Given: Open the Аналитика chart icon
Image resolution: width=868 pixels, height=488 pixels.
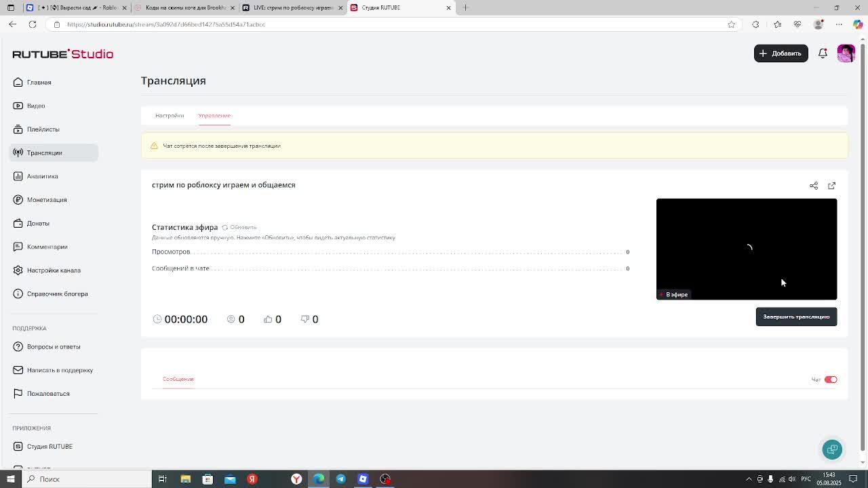Looking at the screenshot, I should tap(18, 176).
